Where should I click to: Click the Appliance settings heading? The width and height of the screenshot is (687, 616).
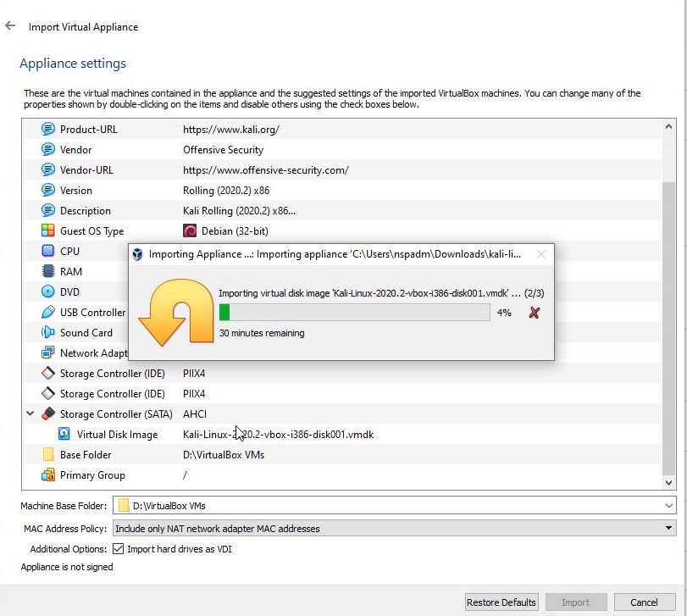pos(73,63)
